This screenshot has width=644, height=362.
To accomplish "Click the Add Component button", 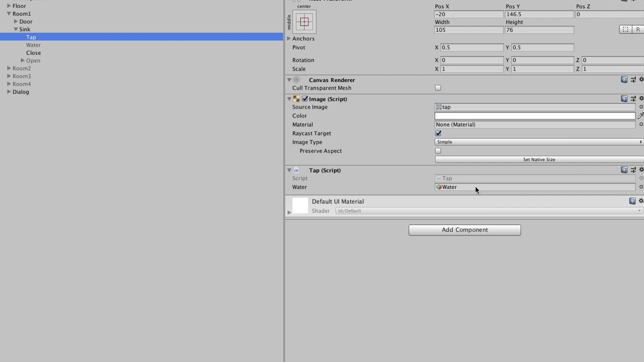I will click(464, 230).
